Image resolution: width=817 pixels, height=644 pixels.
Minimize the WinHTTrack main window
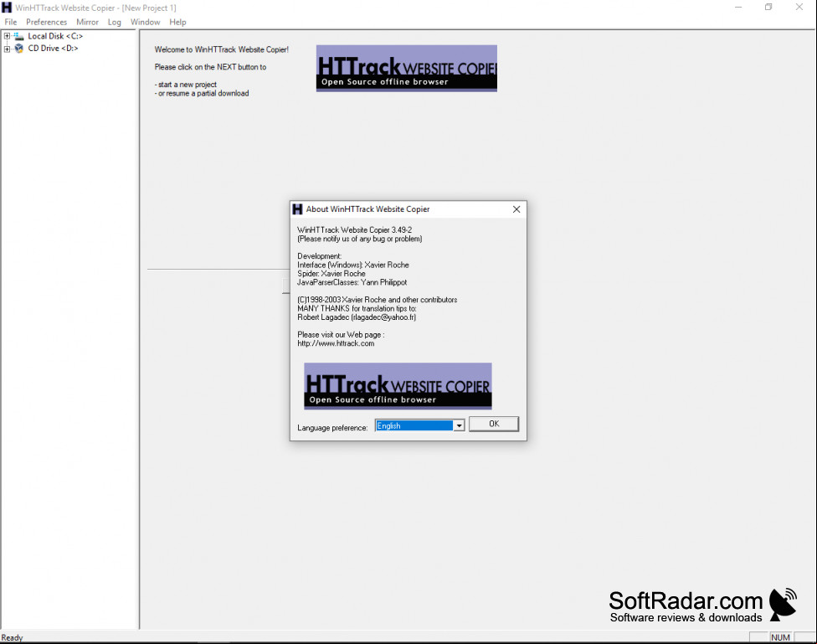point(738,8)
